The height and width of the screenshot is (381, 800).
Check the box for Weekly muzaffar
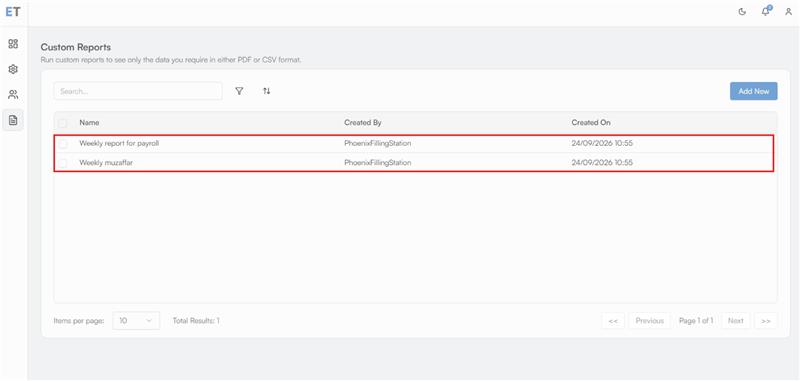(63, 163)
